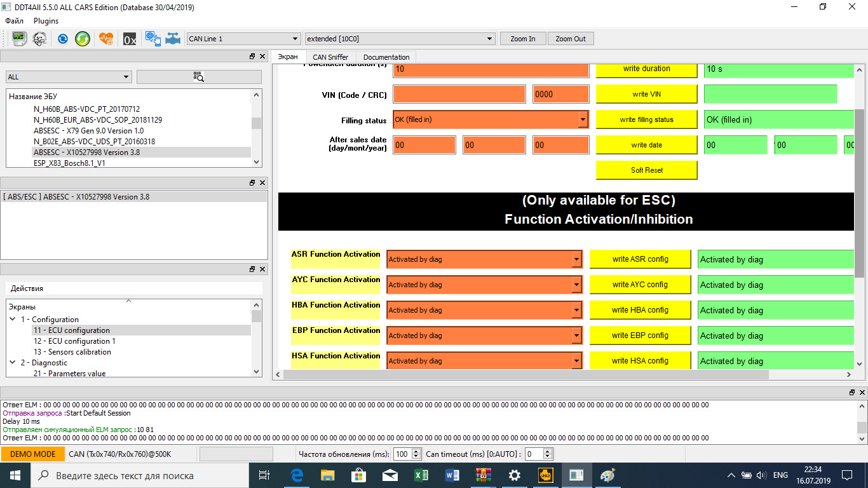The height and width of the screenshot is (488, 868).
Task: Float the loaded ABS/ESC ECU panel
Action: click(x=253, y=183)
